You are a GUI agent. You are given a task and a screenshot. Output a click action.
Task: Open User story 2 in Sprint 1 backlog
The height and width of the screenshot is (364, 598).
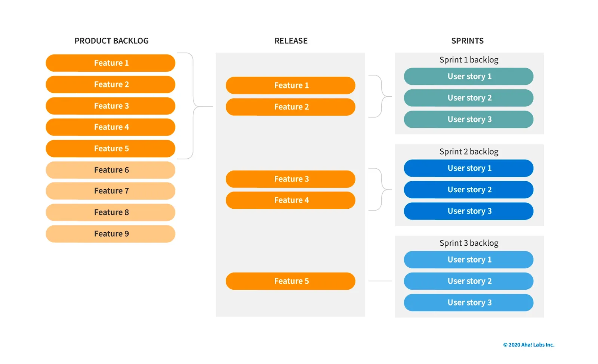coord(469,98)
